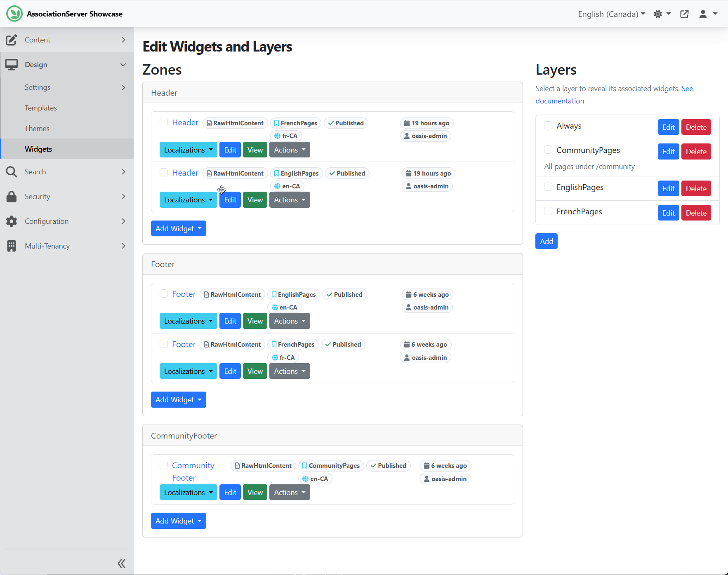The width and height of the screenshot is (728, 575).
Task: Click the See documentation link
Action: point(560,101)
